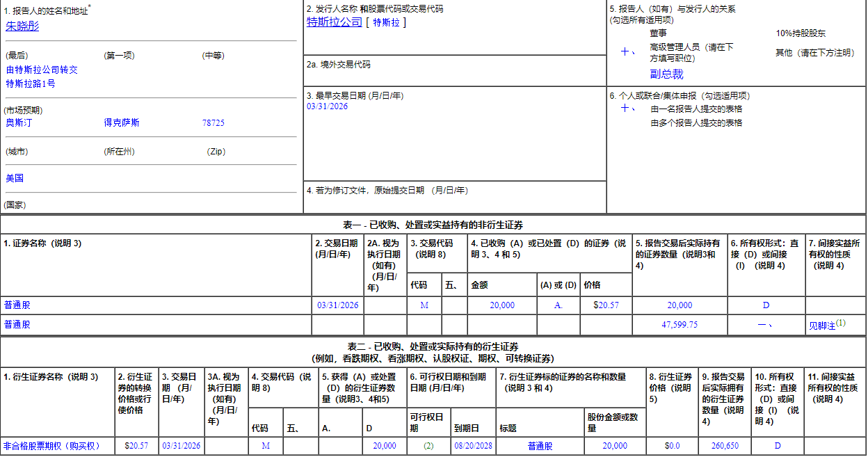
Task: Click the 47,599.75 holdings amount
Action: pyautogui.click(x=680, y=325)
